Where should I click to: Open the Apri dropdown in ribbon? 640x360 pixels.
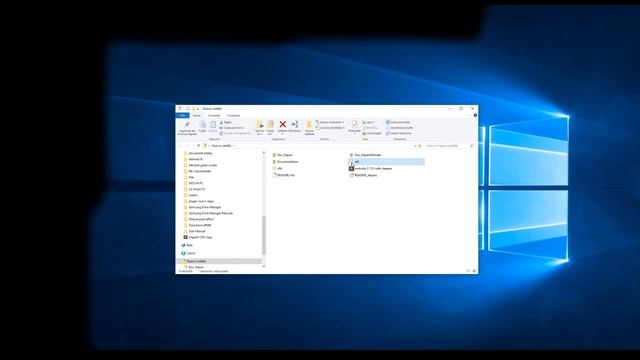coord(369,122)
